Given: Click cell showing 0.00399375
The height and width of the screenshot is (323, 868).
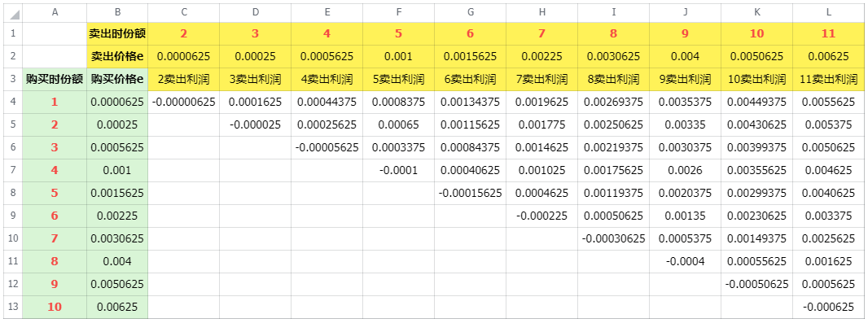Looking at the screenshot, I should pos(756,147).
